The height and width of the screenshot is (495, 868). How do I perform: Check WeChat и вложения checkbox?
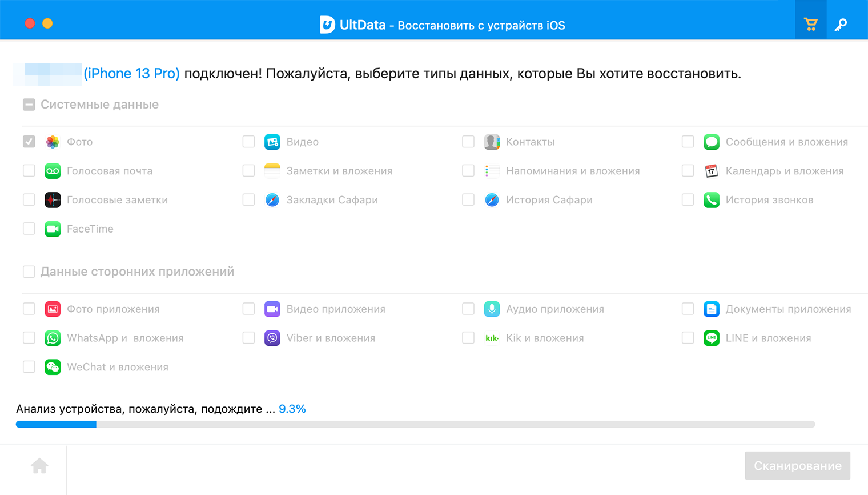pos(29,368)
